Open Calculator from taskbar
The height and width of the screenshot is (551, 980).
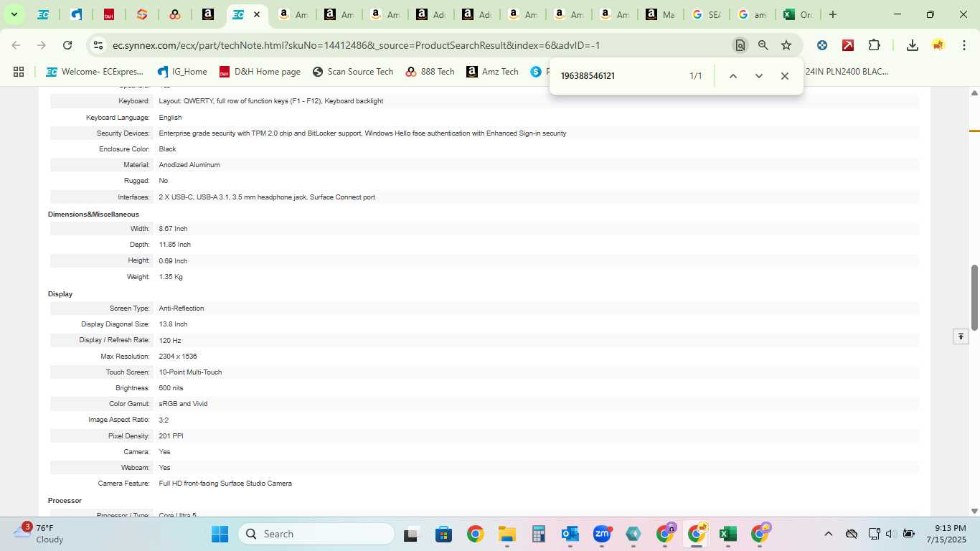pos(539,534)
